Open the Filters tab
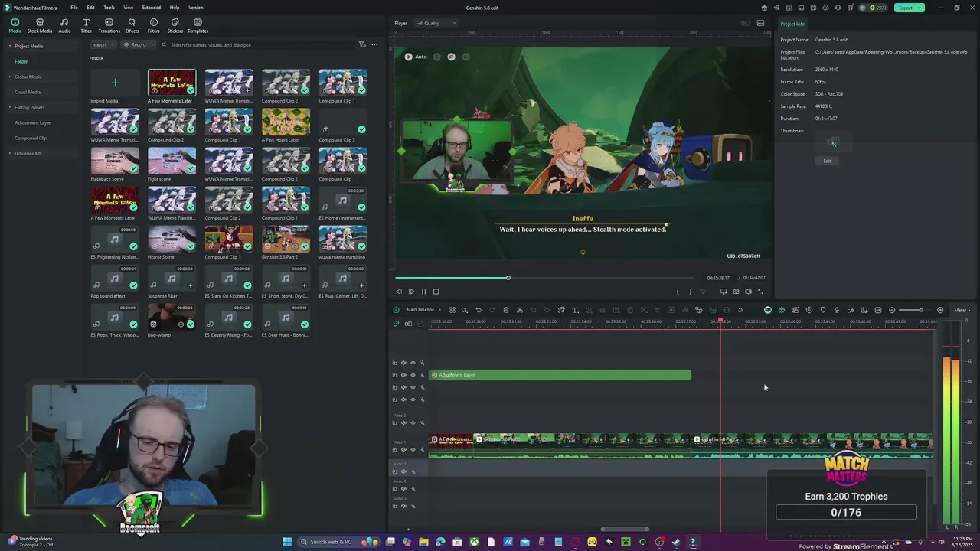 (x=153, y=26)
